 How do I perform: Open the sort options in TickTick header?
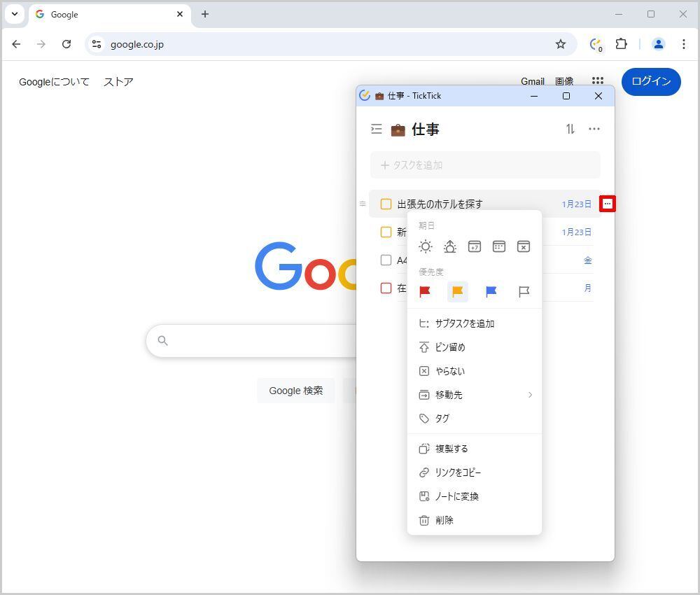[x=570, y=129]
